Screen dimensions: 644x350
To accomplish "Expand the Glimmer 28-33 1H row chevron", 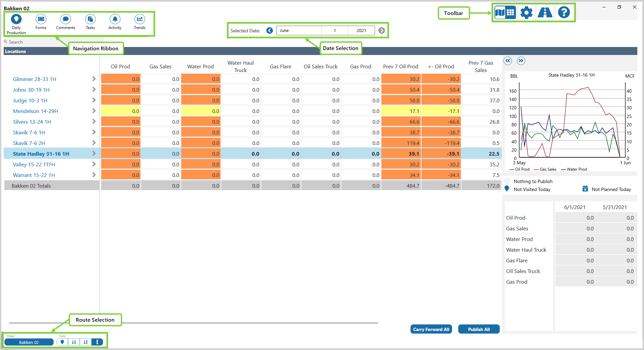I will click(94, 79).
